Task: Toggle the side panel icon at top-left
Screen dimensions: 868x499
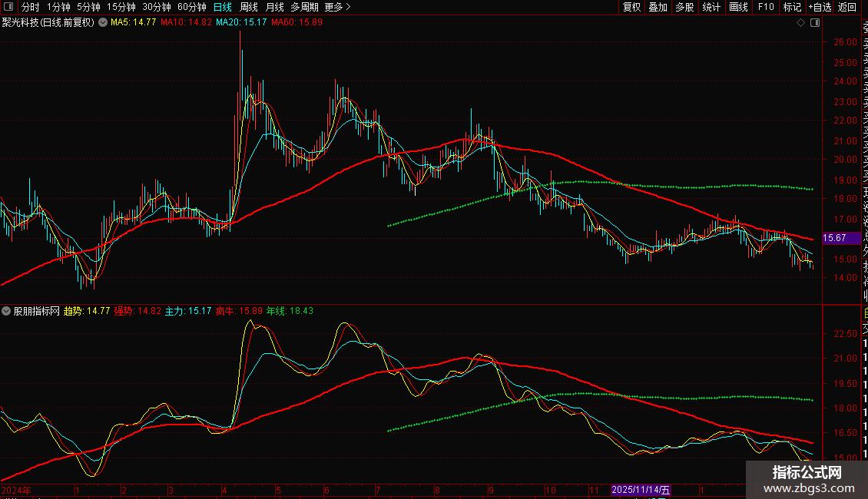Action: coord(8,7)
